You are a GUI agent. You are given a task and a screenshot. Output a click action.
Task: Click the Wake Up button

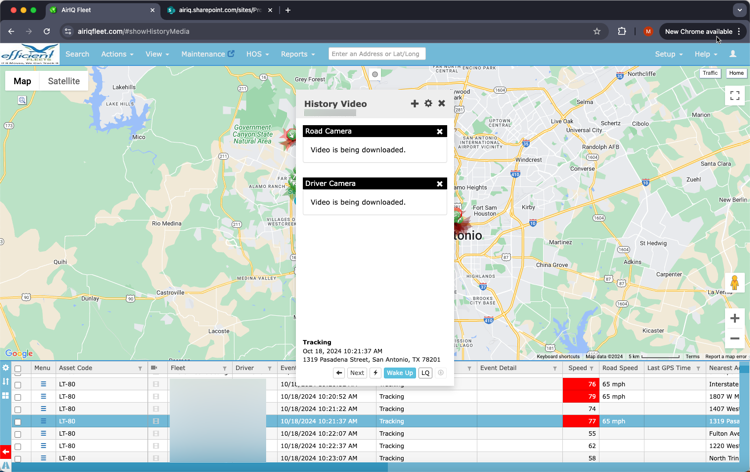pyautogui.click(x=399, y=373)
